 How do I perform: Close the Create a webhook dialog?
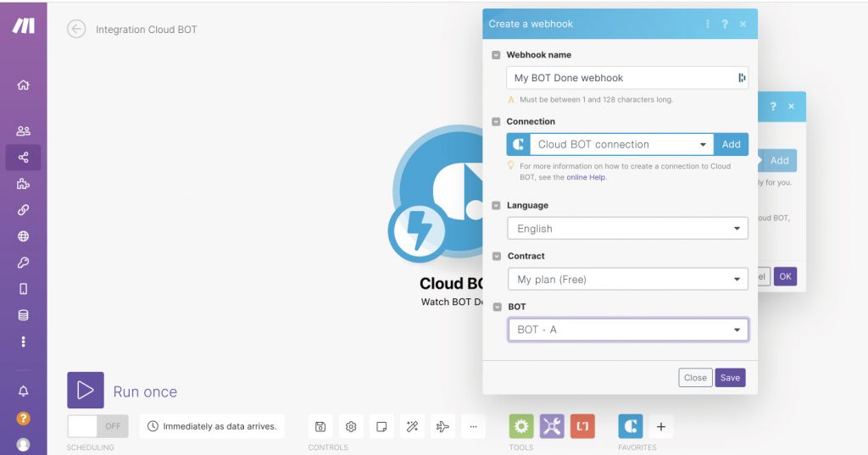(743, 24)
